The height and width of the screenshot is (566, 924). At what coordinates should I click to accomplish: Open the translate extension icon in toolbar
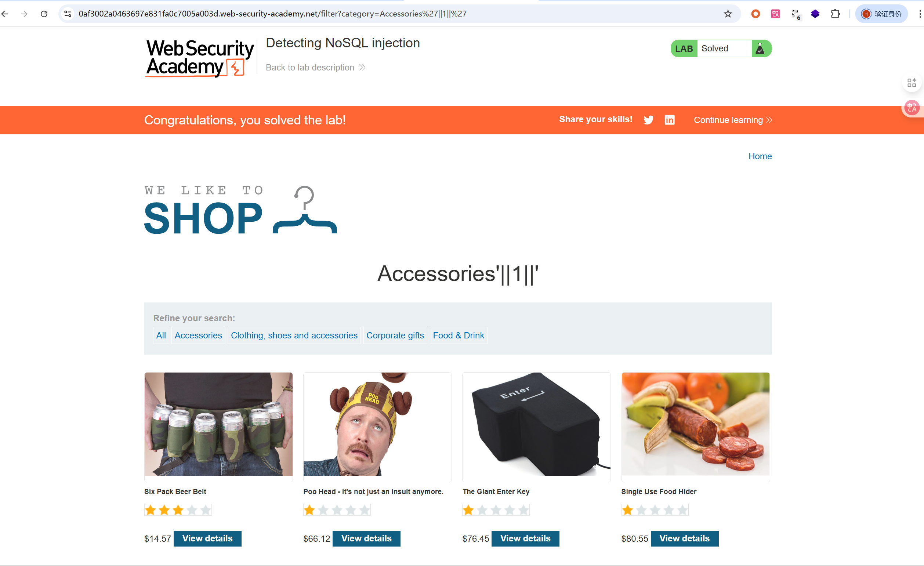point(775,14)
